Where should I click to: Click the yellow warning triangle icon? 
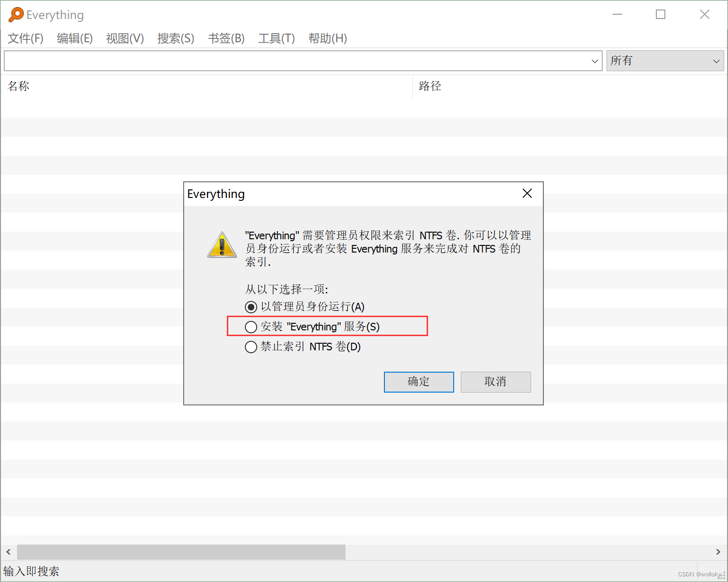coord(222,245)
